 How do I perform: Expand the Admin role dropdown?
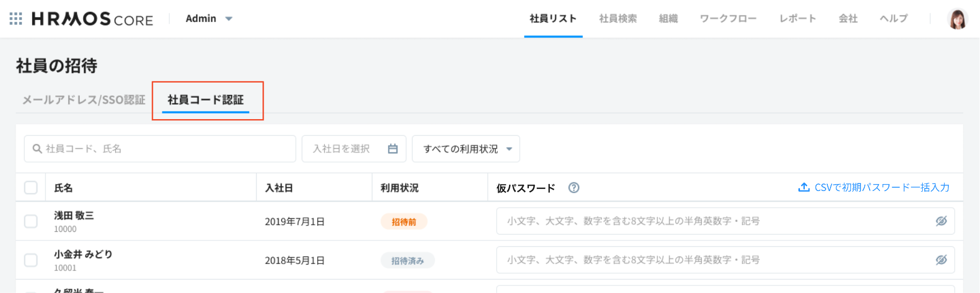point(209,19)
